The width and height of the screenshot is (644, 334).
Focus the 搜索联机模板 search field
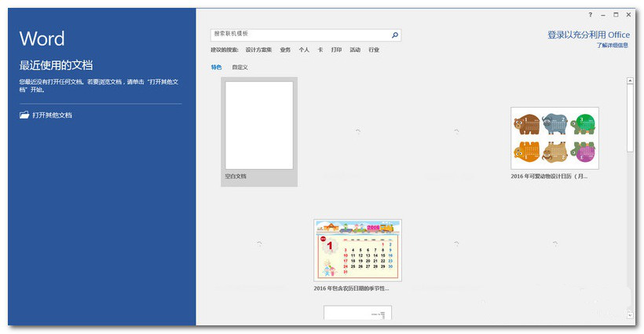pos(306,35)
